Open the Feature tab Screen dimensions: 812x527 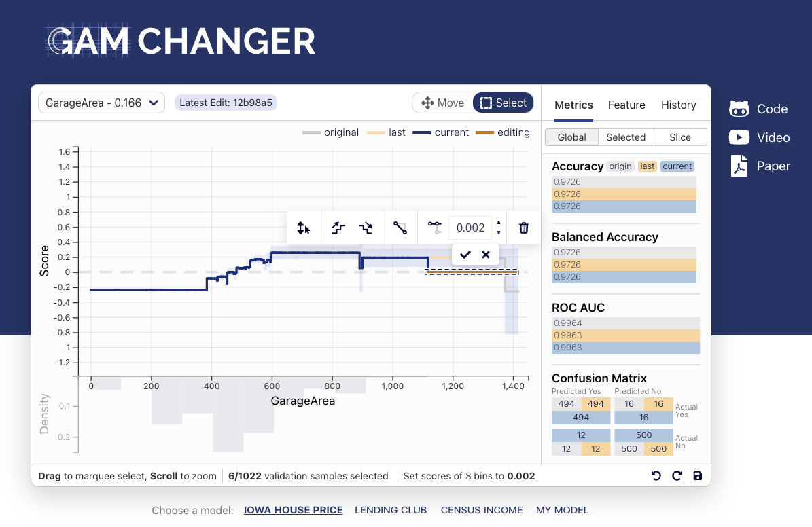626,105
